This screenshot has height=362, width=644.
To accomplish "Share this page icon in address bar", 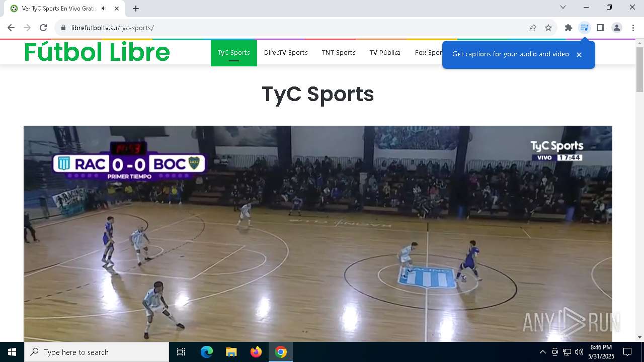I will (x=532, y=28).
